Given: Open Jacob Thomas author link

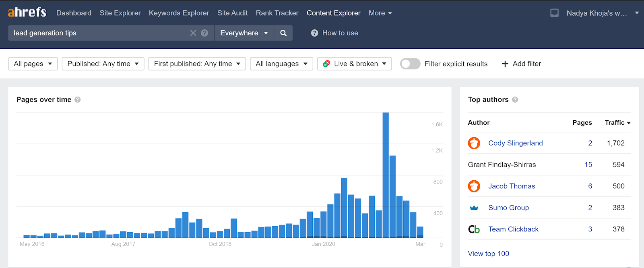Looking at the screenshot, I should point(512,186).
